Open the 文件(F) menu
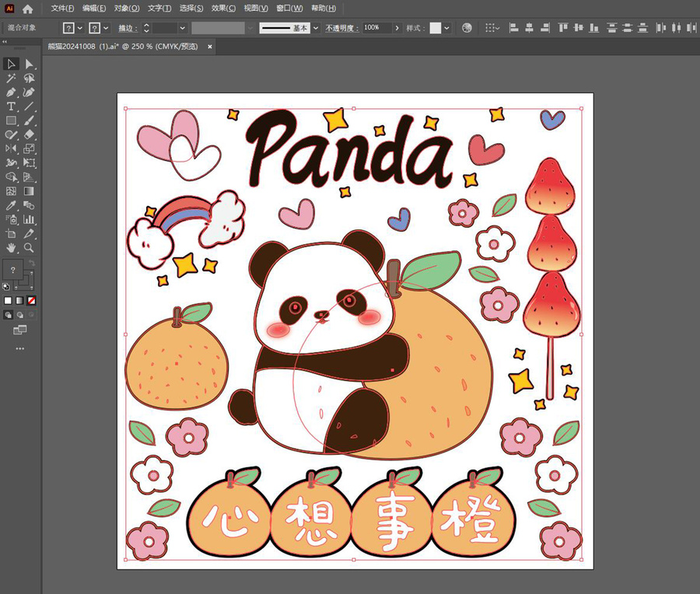 pyautogui.click(x=62, y=8)
